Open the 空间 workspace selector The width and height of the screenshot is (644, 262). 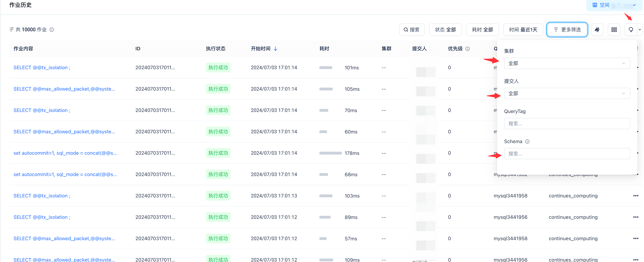614,5
